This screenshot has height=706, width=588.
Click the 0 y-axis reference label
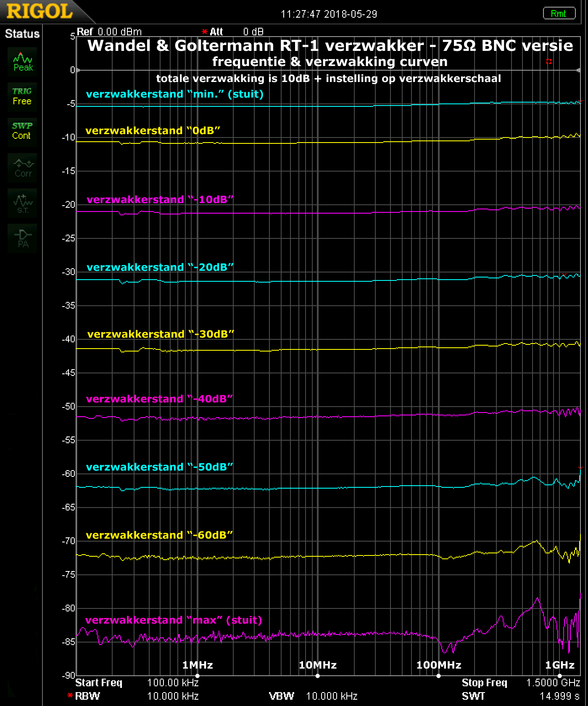[73, 70]
